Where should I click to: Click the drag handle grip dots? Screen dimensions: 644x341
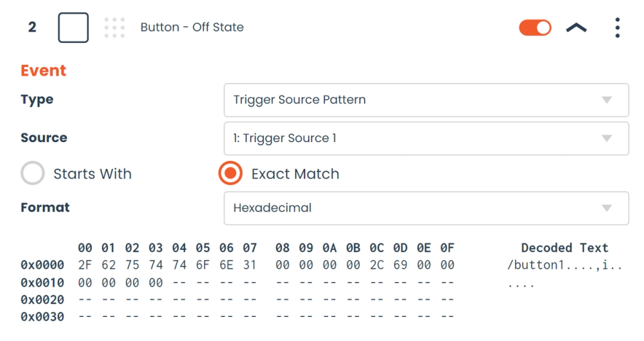pyautogui.click(x=115, y=27)
